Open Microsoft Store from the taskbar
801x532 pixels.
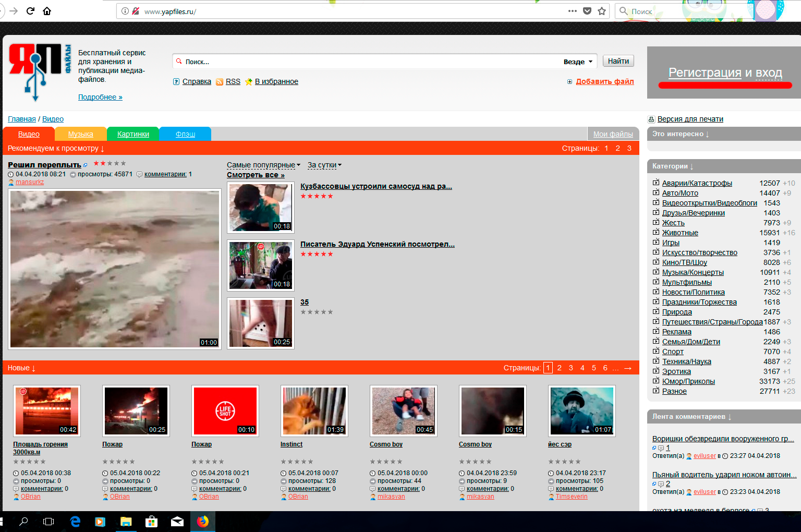[151, 521]
